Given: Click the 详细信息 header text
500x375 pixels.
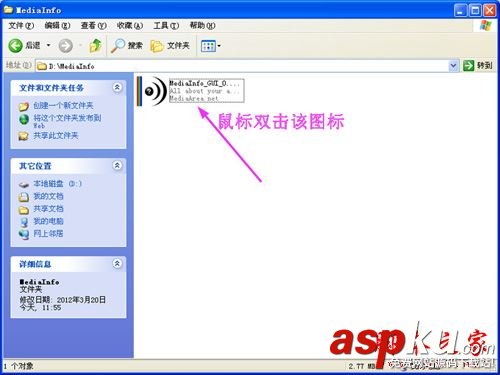Looking at the screenshot, I should (35, 264).
